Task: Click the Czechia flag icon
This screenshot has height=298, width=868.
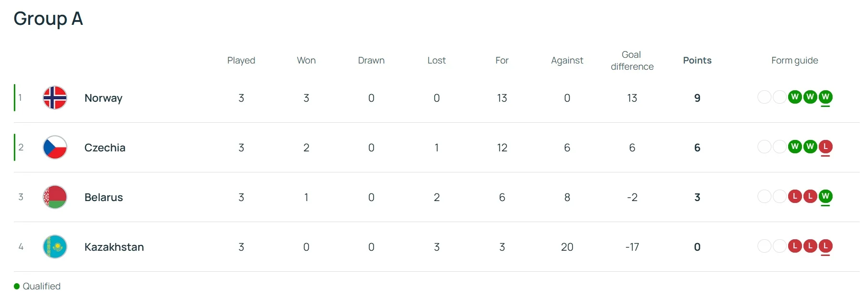Action: pyautogui.click(x=55, y=148)
